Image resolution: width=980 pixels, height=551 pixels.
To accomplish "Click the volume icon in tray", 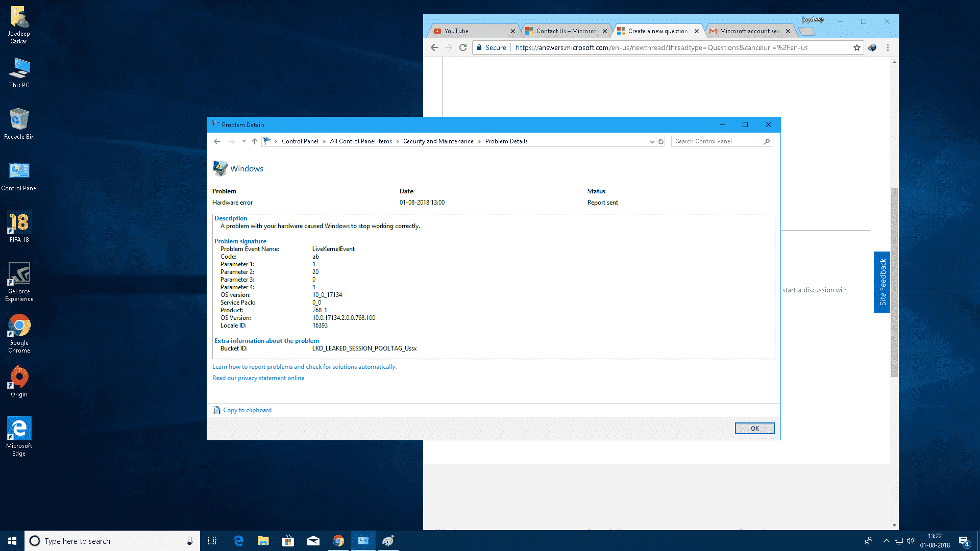I will tap(911, 541).
